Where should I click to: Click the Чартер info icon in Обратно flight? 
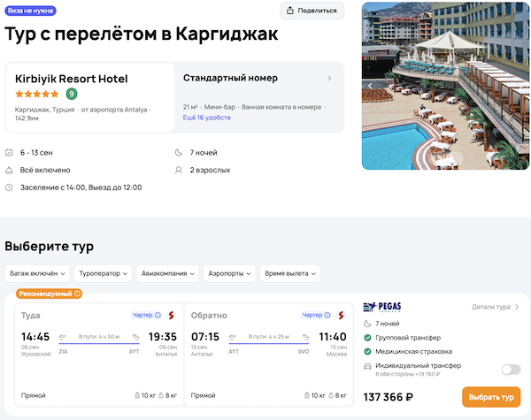click(x=328, y=315)
